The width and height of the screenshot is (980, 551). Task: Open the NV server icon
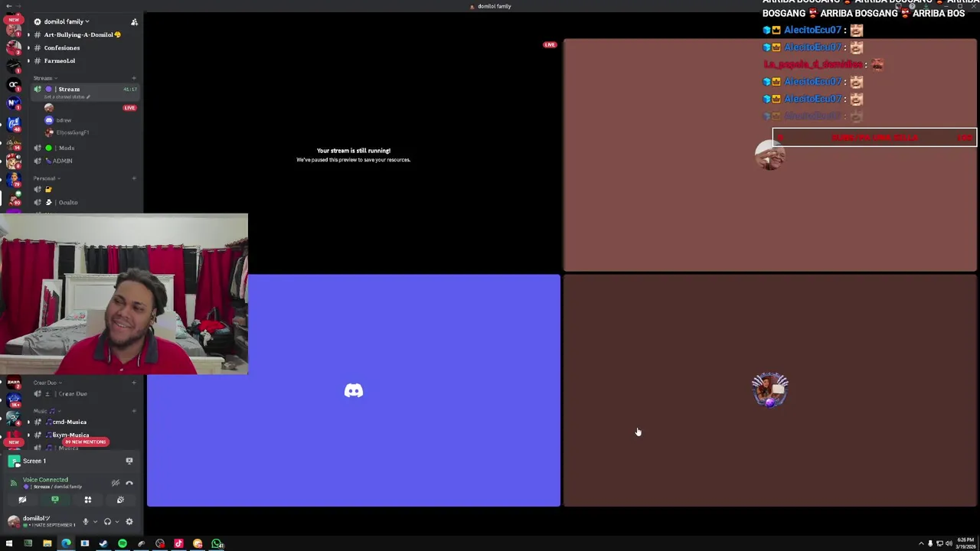coord(13,103)
